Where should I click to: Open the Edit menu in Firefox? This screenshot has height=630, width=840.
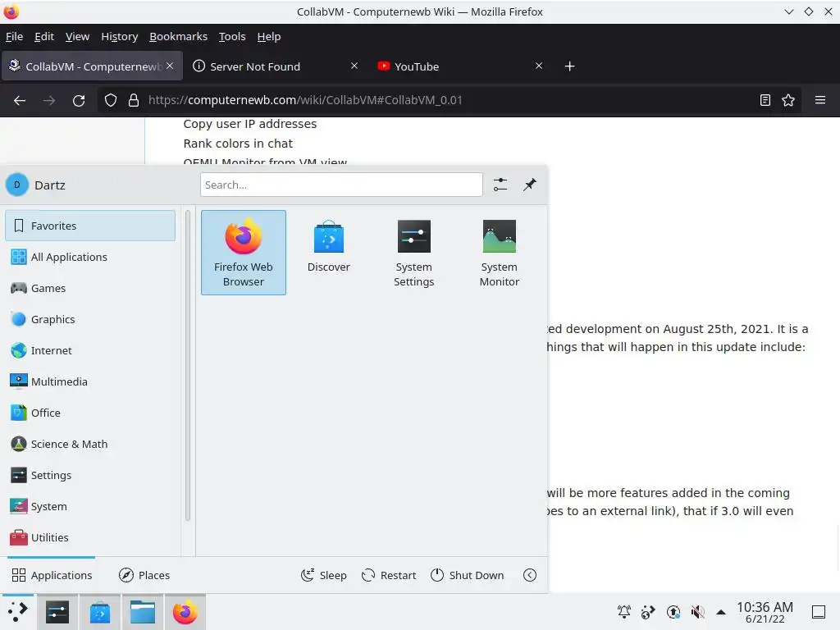click(x=44, y=36)
